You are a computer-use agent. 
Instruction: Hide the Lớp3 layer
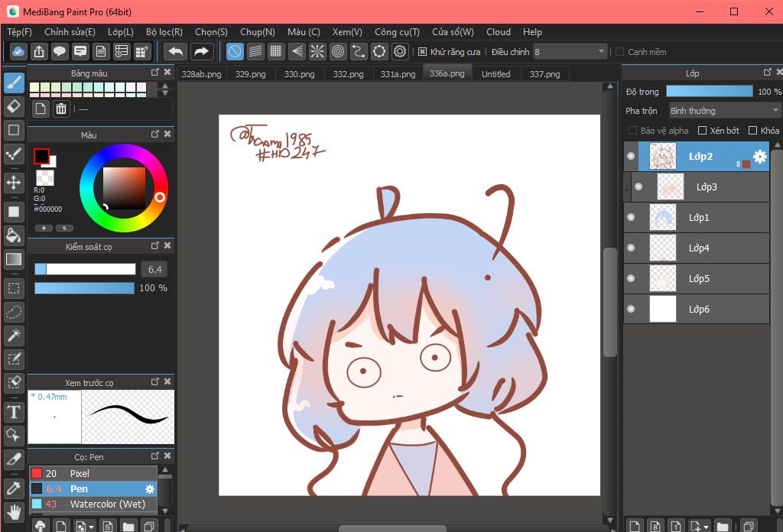tap(638, 187)
